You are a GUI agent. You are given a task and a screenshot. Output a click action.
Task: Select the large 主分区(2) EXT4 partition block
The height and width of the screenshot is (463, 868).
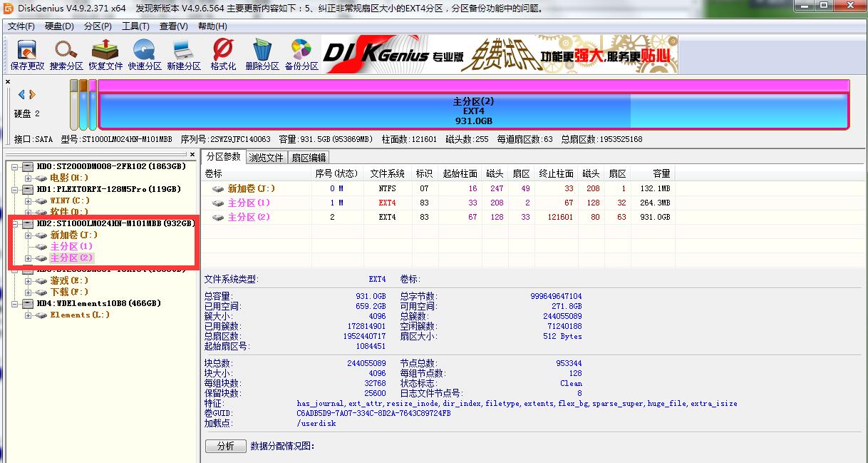click(473, 104)
